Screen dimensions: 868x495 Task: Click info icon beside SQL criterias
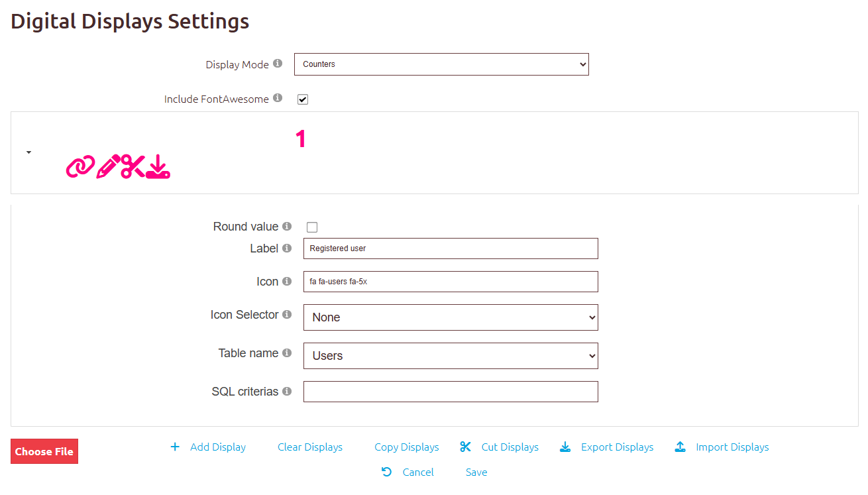tap(287, 391)
